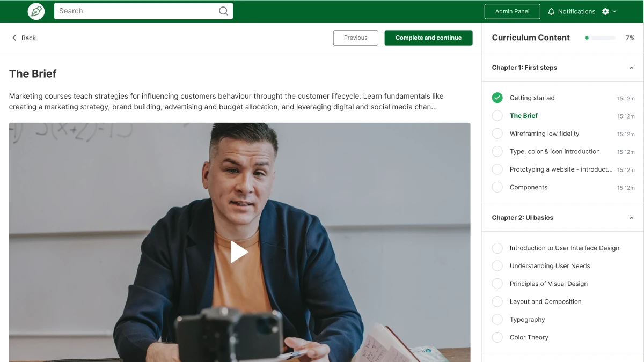Open the settings gear icon
Screen dimensions: 644x362
click(605, 11)
